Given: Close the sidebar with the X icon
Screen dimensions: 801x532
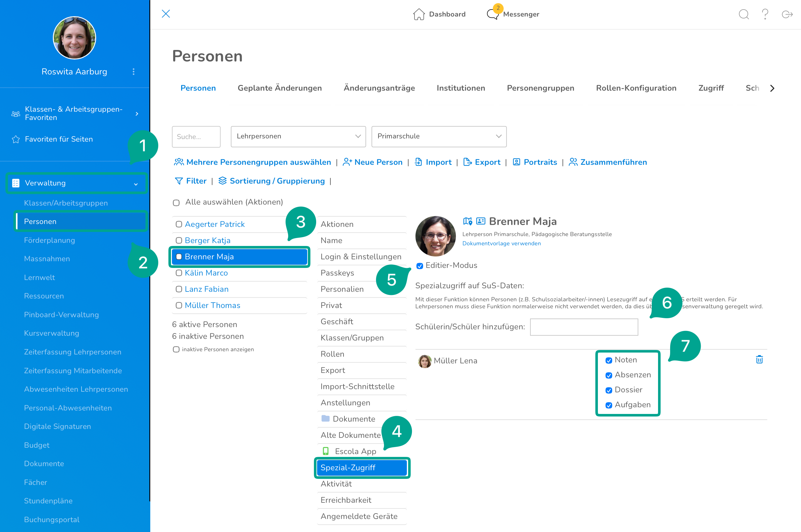Looking at the screenshot, I should (166, 14).
